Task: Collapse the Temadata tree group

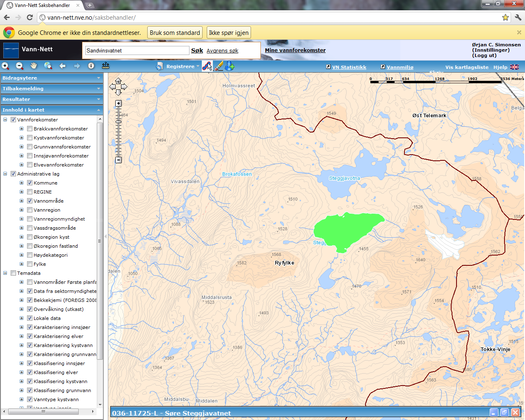Action: pyautogui.click(x=5, y=273)
